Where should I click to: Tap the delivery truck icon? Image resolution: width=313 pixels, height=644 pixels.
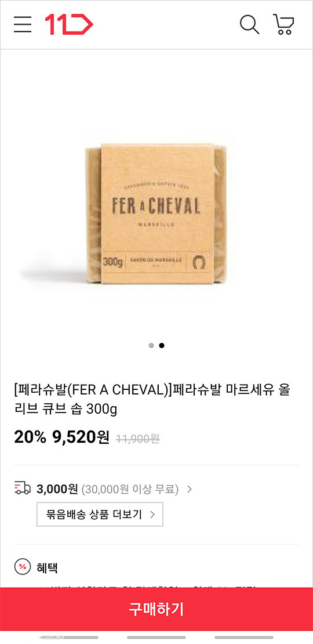click(22, 489)
